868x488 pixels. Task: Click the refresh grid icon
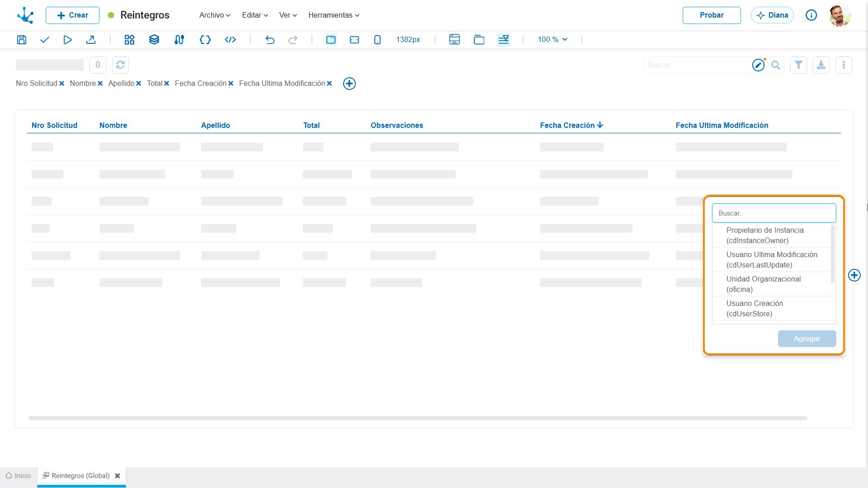coord(120,65)
